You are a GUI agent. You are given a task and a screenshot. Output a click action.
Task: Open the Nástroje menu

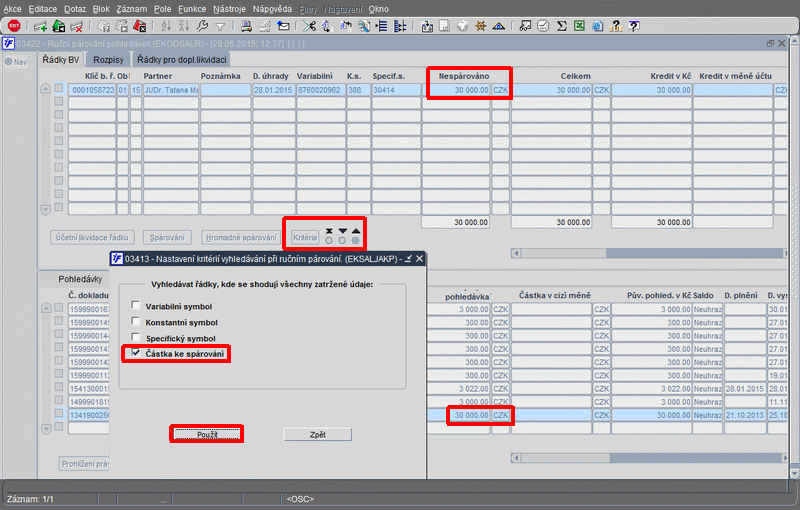point(229,9)
